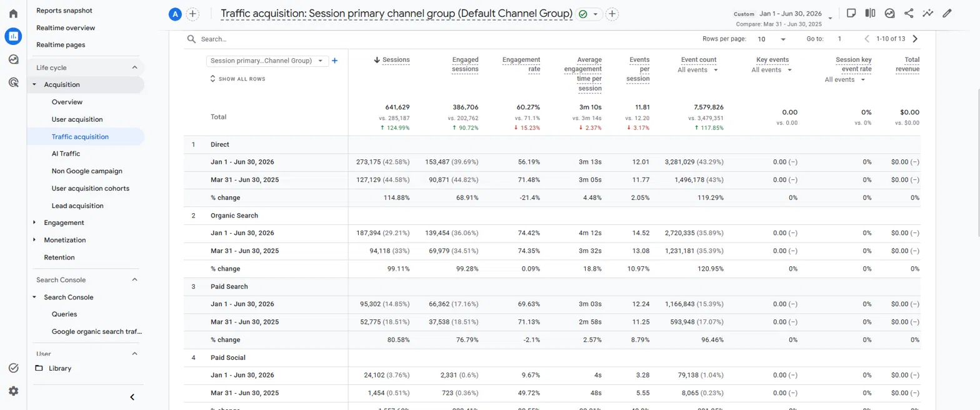The image size is (980, 410).
Task: Expand the Engagement tree group
Action: pos(34,222)
